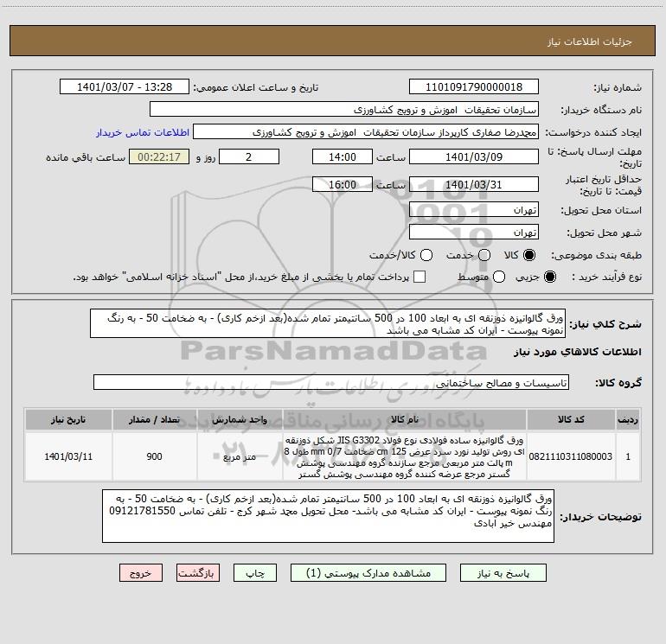Click the پاسخ به نیاز button

pyautogui.click(x=503, y=573)
